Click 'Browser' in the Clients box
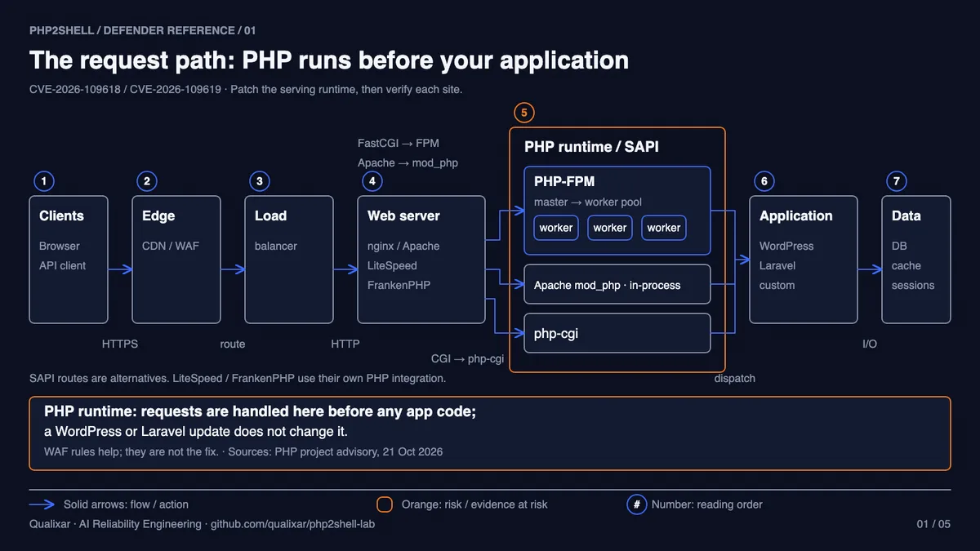The width and height of the screenshot is (980, 551). (x=60, y=246)
